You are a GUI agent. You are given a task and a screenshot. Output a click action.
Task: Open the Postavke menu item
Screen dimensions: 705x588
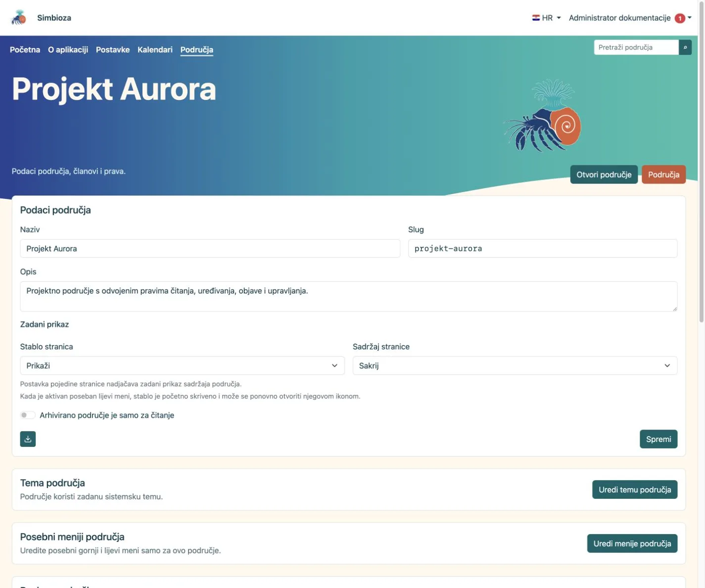113,49
